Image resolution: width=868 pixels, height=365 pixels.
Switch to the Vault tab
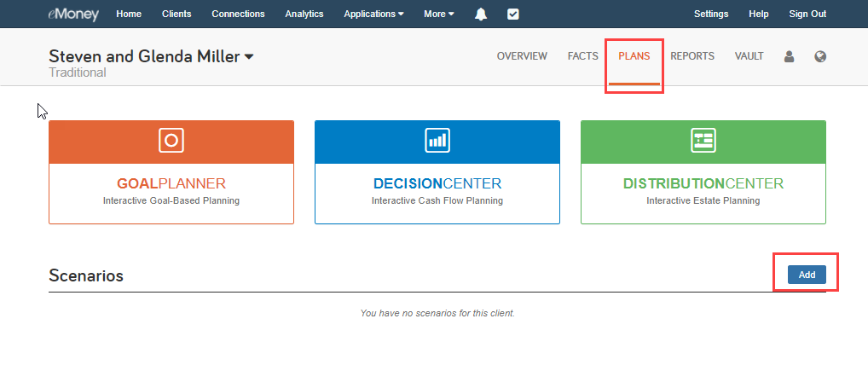[x=749, y=56]
